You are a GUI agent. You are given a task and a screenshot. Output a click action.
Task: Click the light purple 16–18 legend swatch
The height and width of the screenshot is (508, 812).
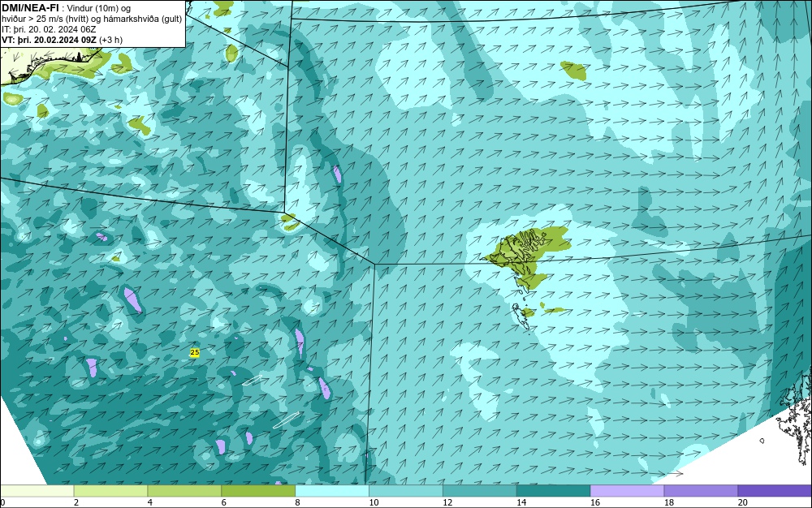627,491
